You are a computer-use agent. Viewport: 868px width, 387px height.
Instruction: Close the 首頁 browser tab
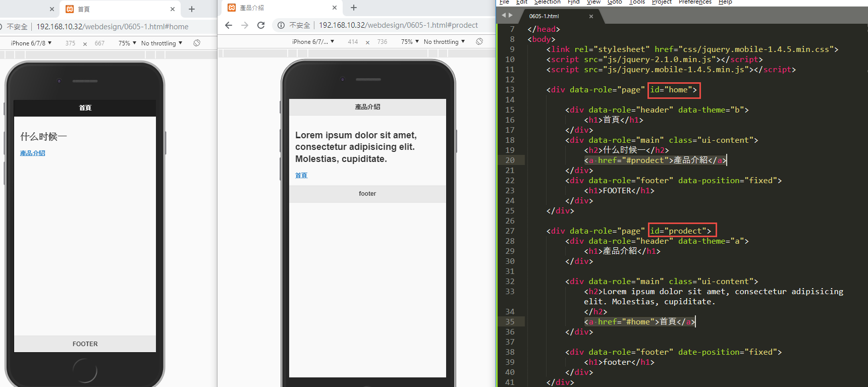(x=173, y=9)
